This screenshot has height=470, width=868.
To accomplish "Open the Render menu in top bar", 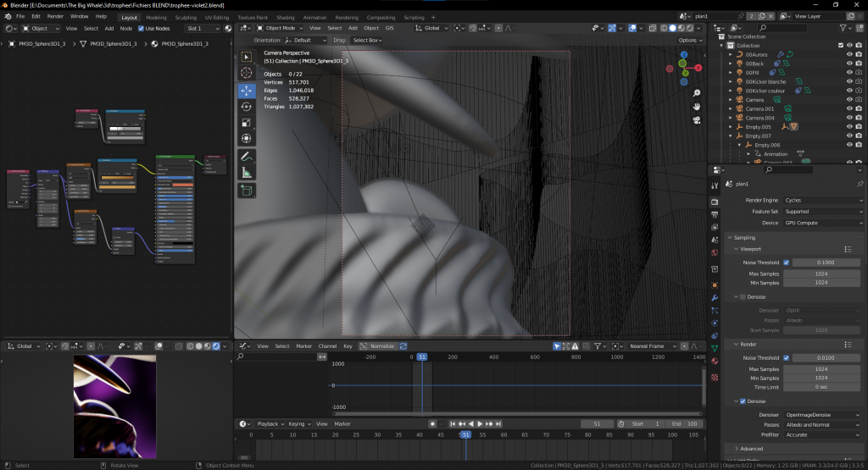I will pyautogui.click(x=55, y=16).
